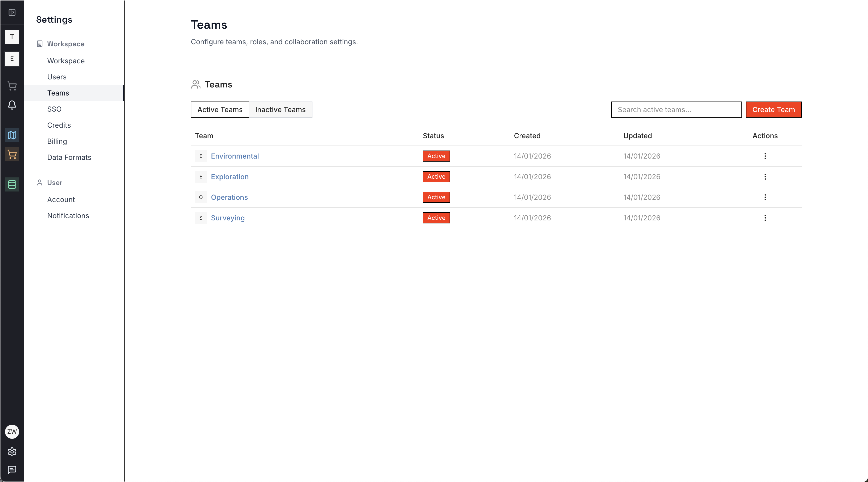
Task: Click the search active teams field
Action: [x=676, y=110]
